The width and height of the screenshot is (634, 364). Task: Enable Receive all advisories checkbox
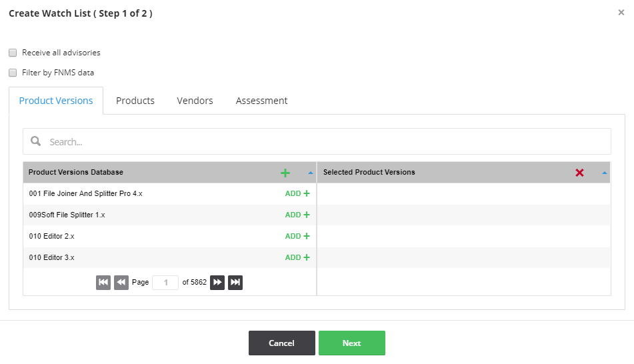(13, 53)
